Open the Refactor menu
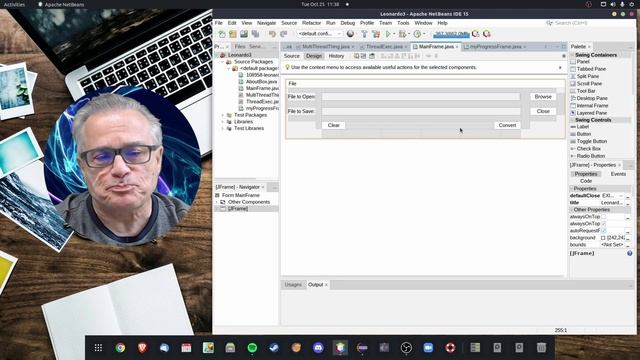This screenshot has height=360, width=640. pyautogui.click(x=311, y=23)
